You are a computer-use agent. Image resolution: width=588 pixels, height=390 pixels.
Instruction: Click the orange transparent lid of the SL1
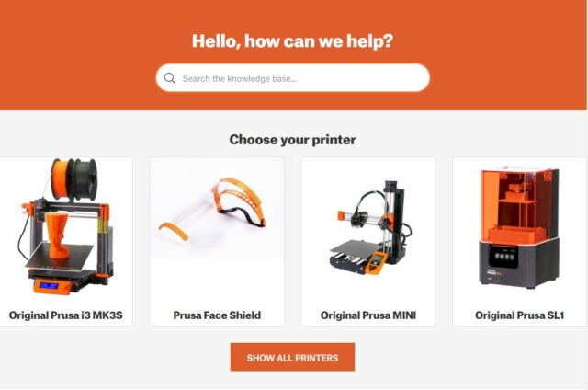point(519,204)
